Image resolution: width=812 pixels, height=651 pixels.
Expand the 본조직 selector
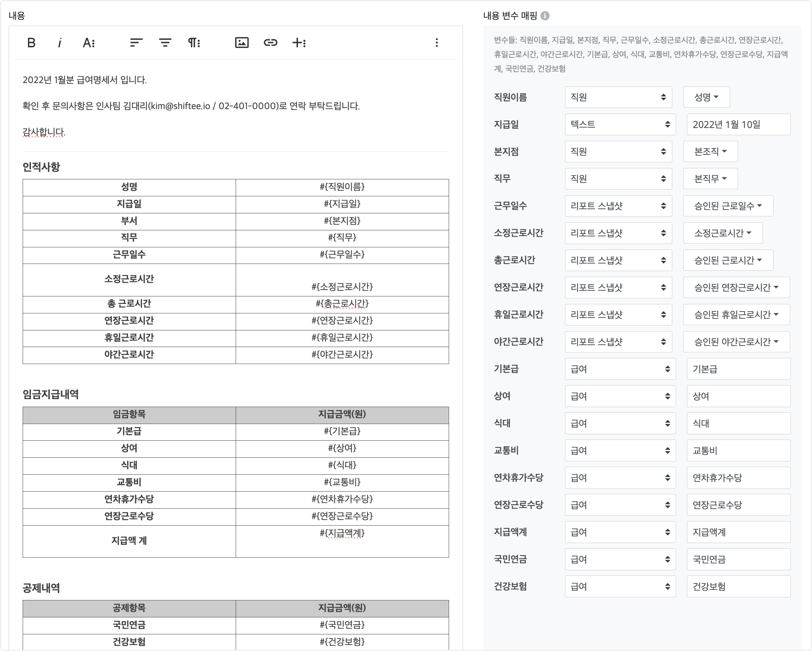click(x=710, y=152)
